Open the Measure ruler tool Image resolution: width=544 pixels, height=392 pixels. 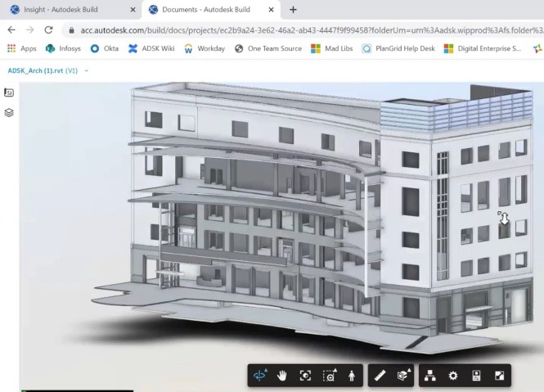(380, 376)
